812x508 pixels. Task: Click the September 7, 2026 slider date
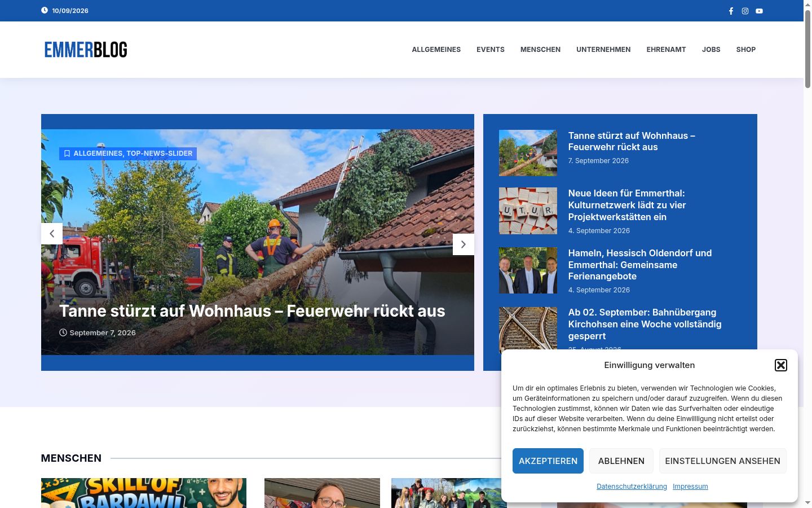pyautogui.click(x=103, y=333)
